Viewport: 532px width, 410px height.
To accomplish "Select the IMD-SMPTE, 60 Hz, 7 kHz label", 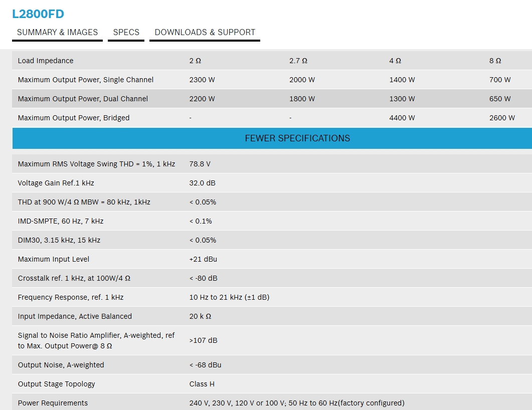I will click(60, 221).
